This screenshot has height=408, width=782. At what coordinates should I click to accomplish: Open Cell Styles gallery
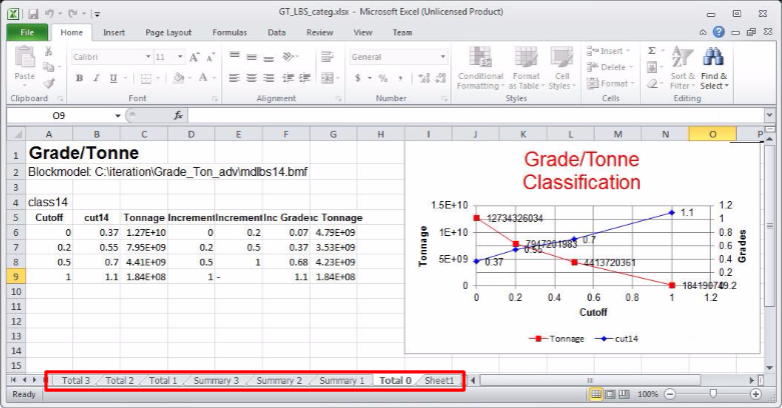click(562, 68)
